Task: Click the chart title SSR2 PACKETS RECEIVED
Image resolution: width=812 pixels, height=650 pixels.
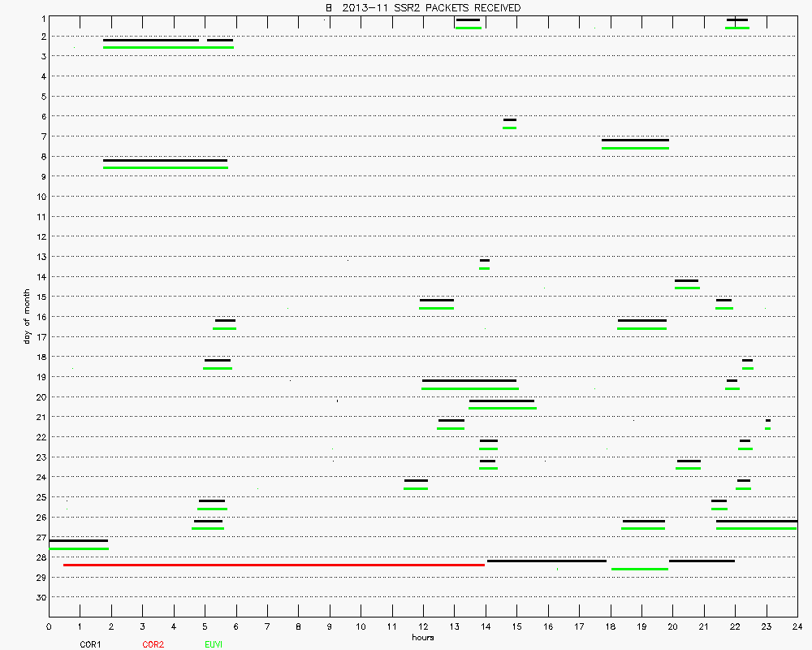Action: point(422,7)
